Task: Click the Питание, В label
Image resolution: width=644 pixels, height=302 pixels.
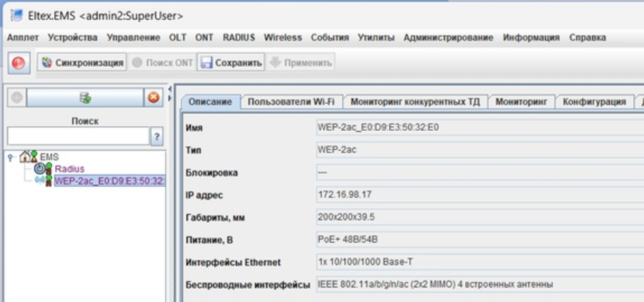Action: click(x=209, y=240)
